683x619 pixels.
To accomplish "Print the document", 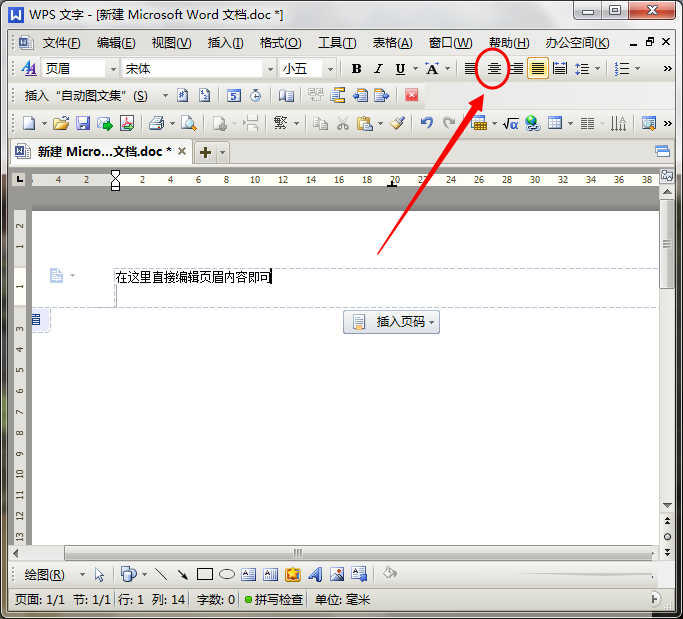I will (156, 124).
